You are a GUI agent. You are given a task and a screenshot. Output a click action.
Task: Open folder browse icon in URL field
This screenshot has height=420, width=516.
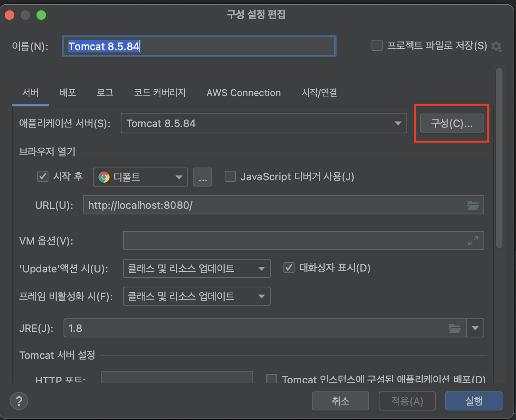[473, 205]
